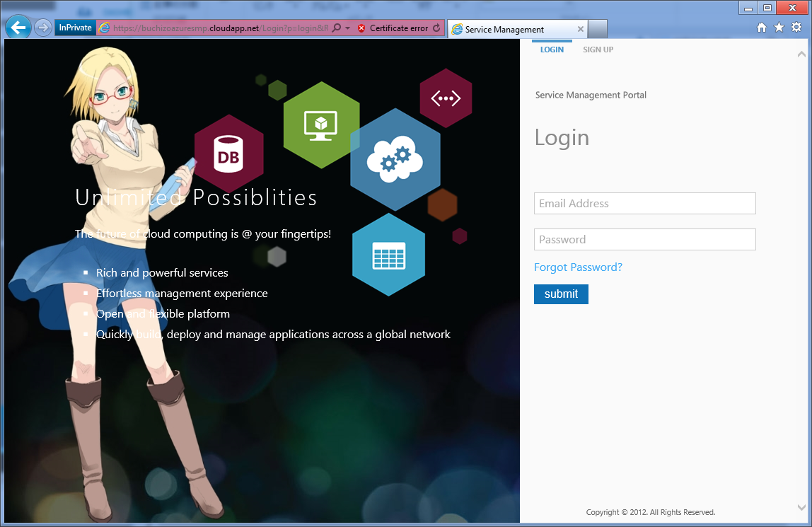Click the browser back arrow button
Viewport: 812px width, 527px height.
[x=18, y=28]
